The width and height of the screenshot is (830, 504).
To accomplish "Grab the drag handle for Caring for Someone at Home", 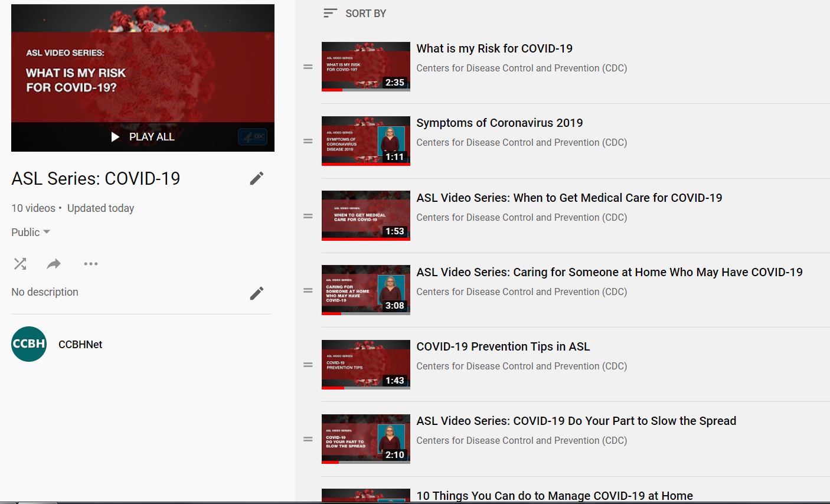I will point(308,290).
